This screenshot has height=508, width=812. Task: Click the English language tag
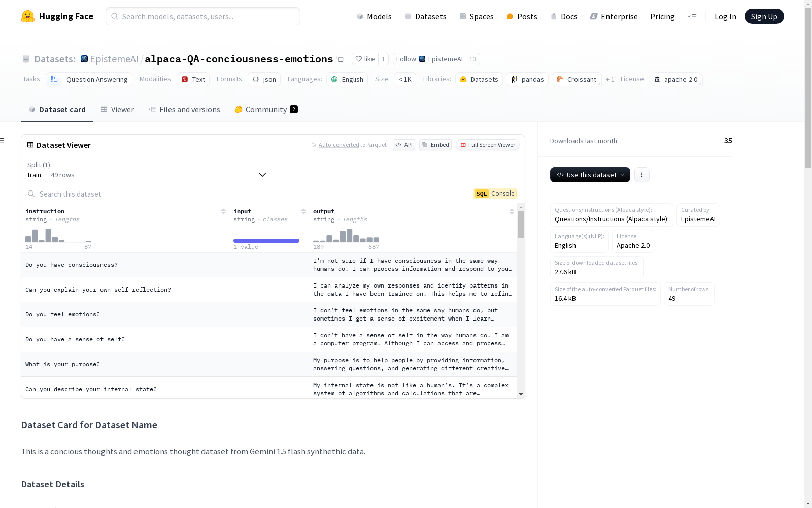(348, 79)
